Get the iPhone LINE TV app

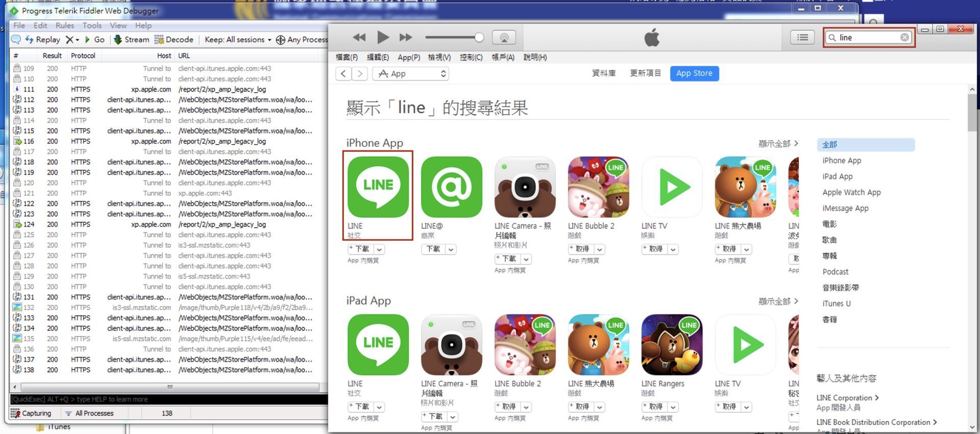coord(654,249)
